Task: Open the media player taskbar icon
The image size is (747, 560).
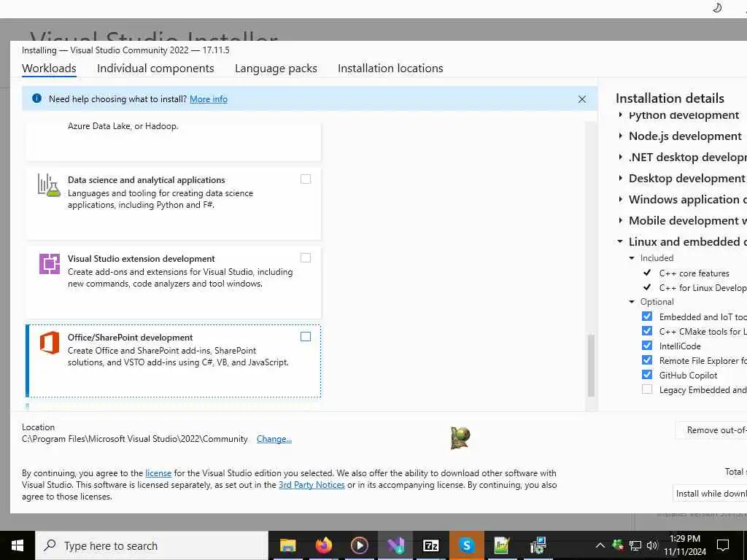Action: coord(359,545)
